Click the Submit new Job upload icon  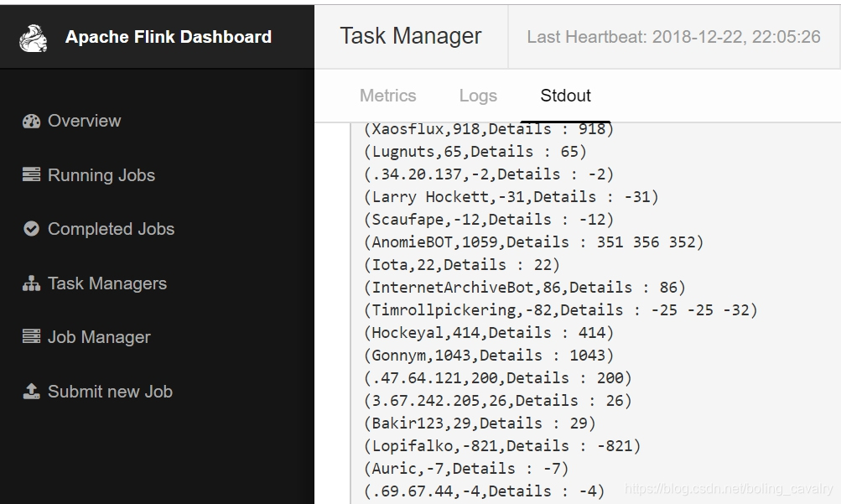(32, 392)
